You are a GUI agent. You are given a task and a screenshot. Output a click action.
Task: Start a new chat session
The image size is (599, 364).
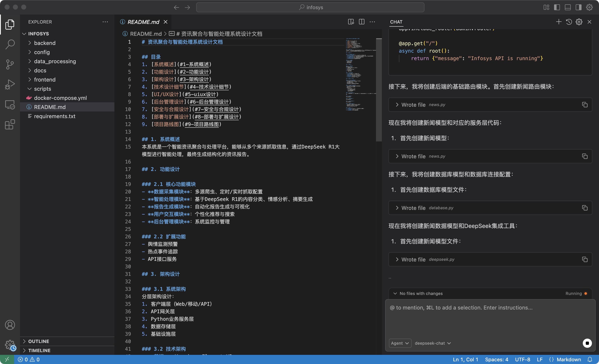559,22
